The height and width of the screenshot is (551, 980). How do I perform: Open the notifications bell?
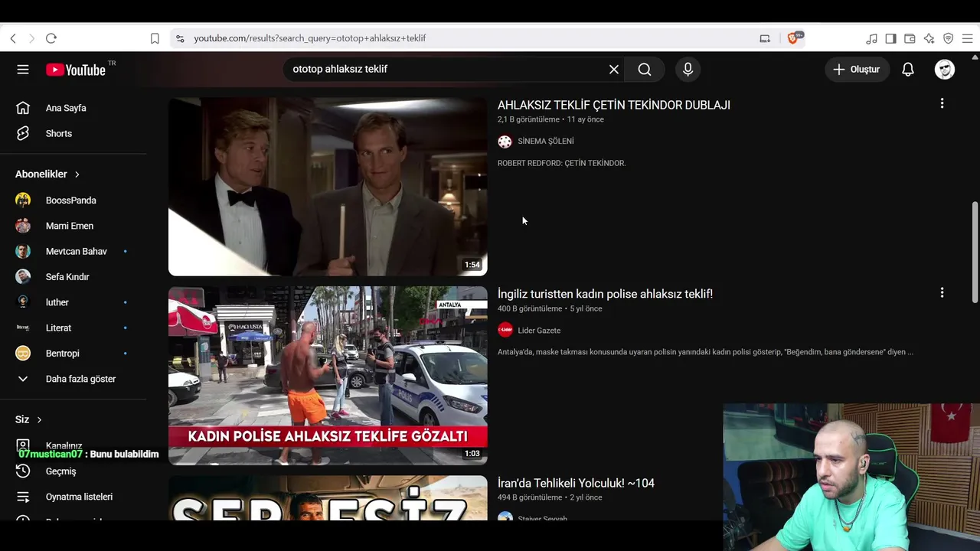(x=908, y=70)
